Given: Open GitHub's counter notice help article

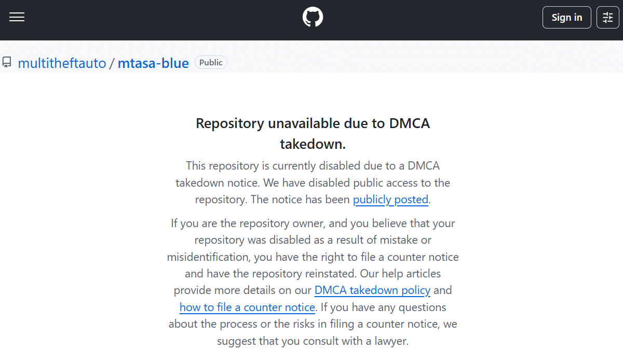Looking at the screenshot, I should pos(247,307).
